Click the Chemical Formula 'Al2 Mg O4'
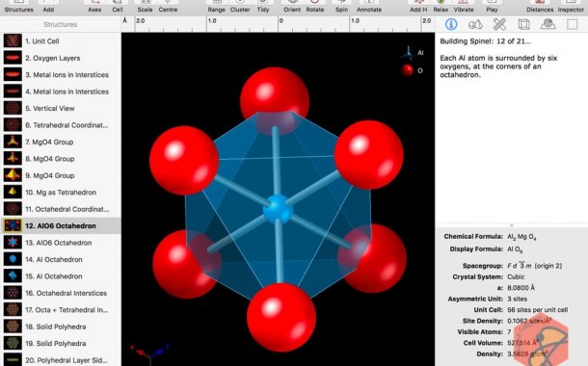Viewport: 588px width, 366px height. pyautogui.click(x=521, y=237)
